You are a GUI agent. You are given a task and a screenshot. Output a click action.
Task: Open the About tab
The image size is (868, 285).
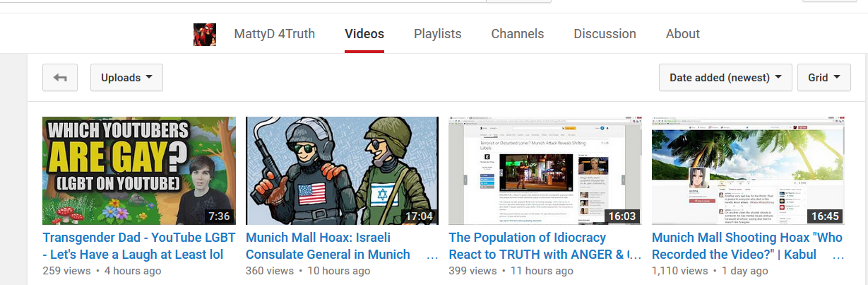[x=683, y=34]
